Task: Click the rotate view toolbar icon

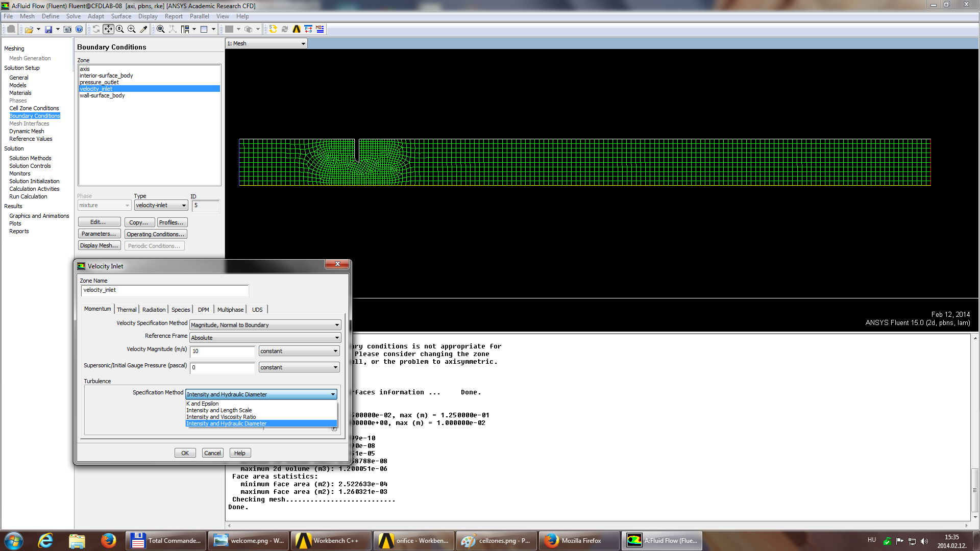Action: pos(96,30)
